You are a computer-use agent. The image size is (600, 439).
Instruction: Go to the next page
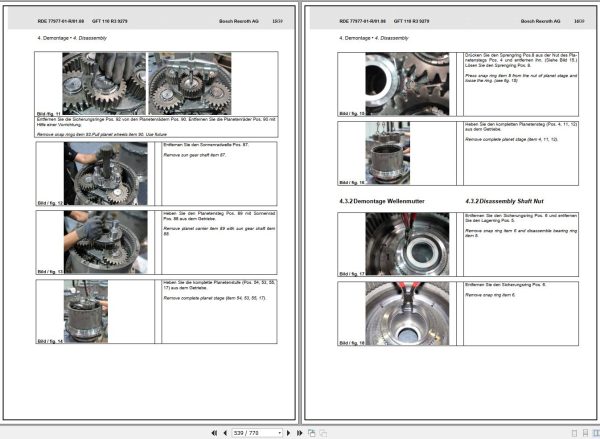[289, 433]
